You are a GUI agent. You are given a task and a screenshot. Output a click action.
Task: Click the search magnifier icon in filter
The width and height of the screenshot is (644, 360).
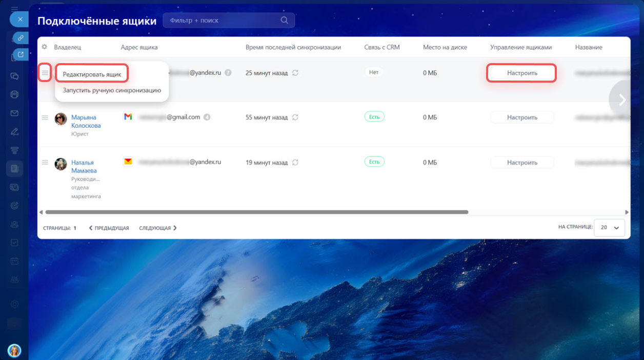(285, 21)
